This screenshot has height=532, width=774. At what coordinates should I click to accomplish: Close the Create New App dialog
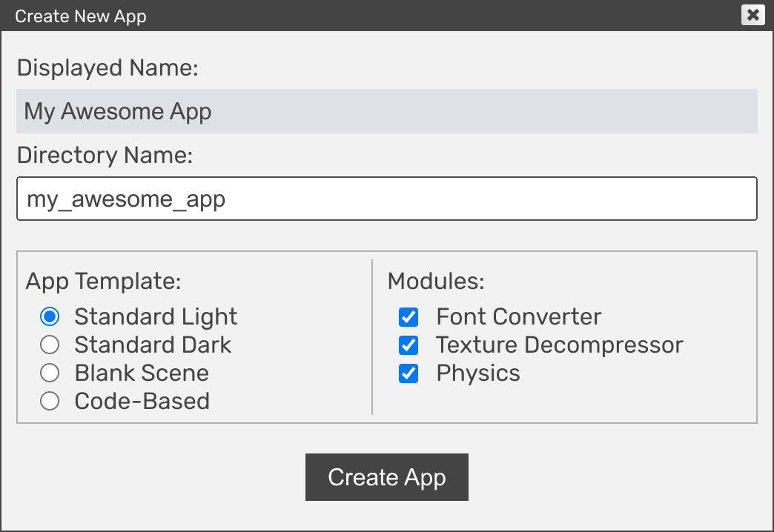pyautogui.click(x=752, y=15)
